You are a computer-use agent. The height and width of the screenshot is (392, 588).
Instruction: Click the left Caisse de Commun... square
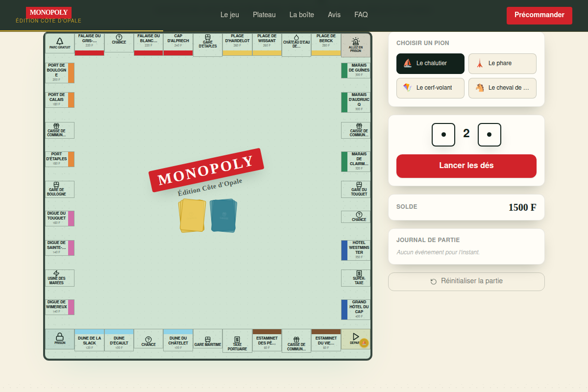click(x=60, y=130)
